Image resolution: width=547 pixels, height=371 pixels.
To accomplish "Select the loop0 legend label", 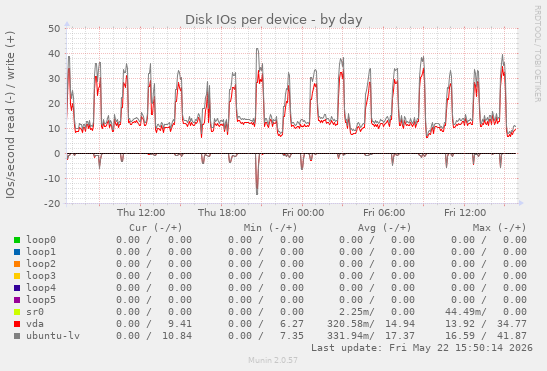I will click(41, 240).
